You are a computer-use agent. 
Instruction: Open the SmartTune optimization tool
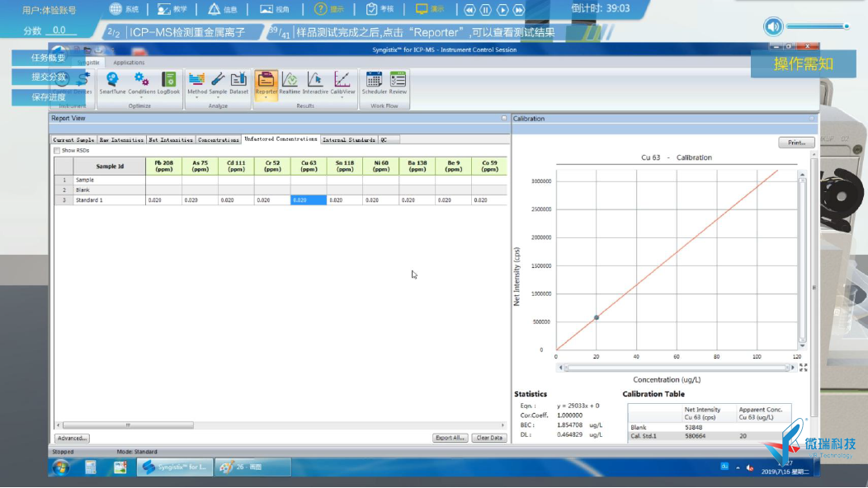pyautogui.click(x=112, y=83)
